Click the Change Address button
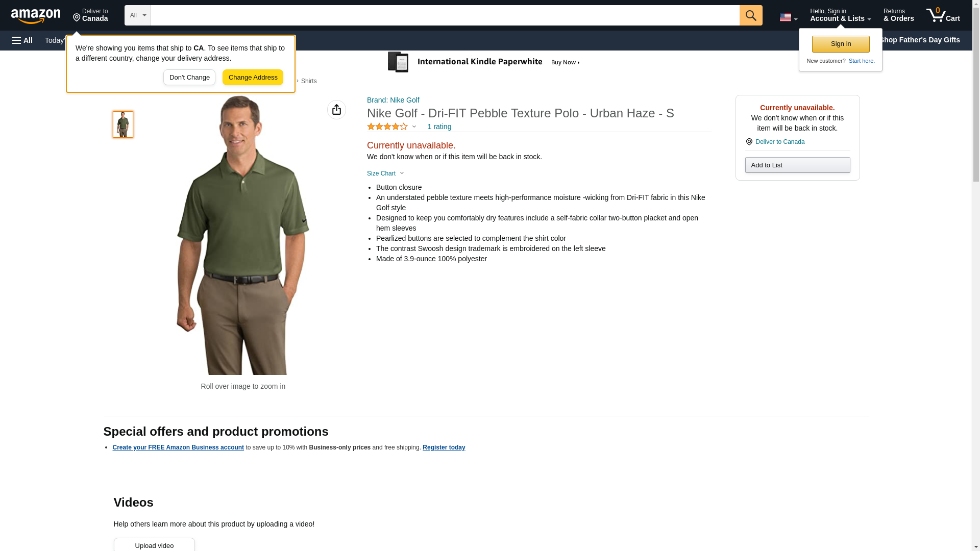Viewport: 980px width, 551px height. tap(253, 78)
